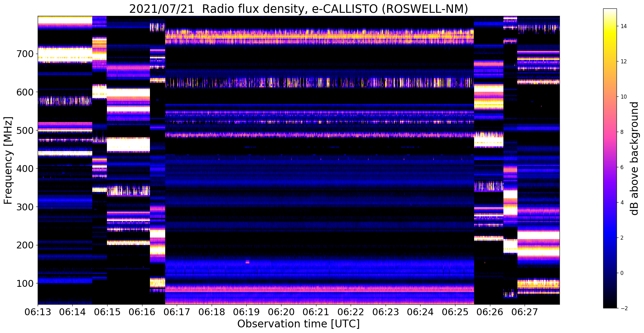The width and height of the screenshot is (644, 333).
Task: Click the 06:17 time tick label
Action: pos(177,311)
